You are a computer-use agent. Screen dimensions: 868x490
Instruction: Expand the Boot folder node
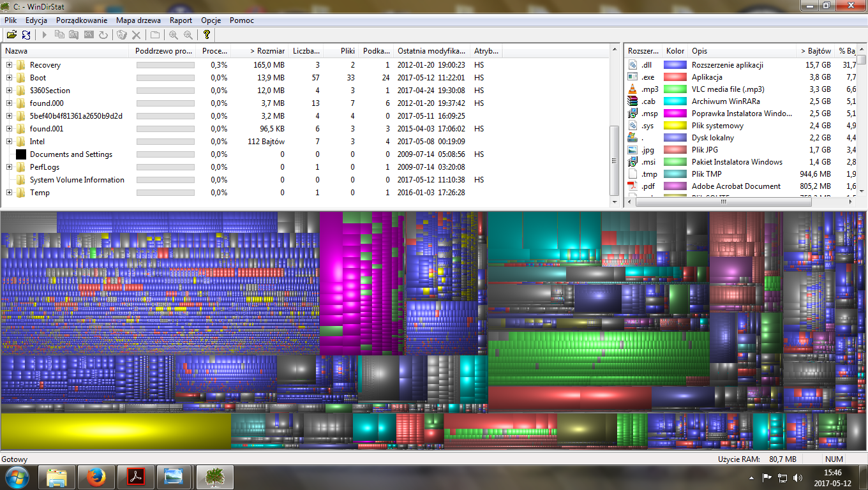9,78
